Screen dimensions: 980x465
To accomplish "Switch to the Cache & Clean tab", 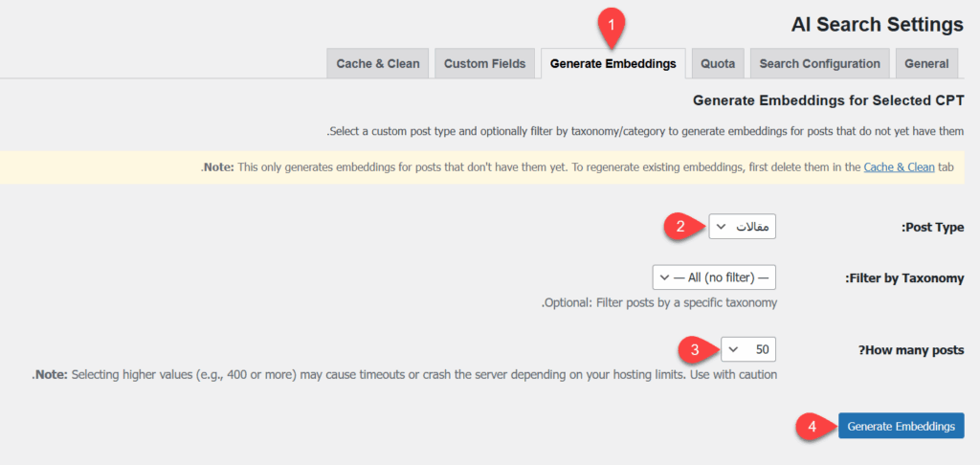I will pos(378,64).
